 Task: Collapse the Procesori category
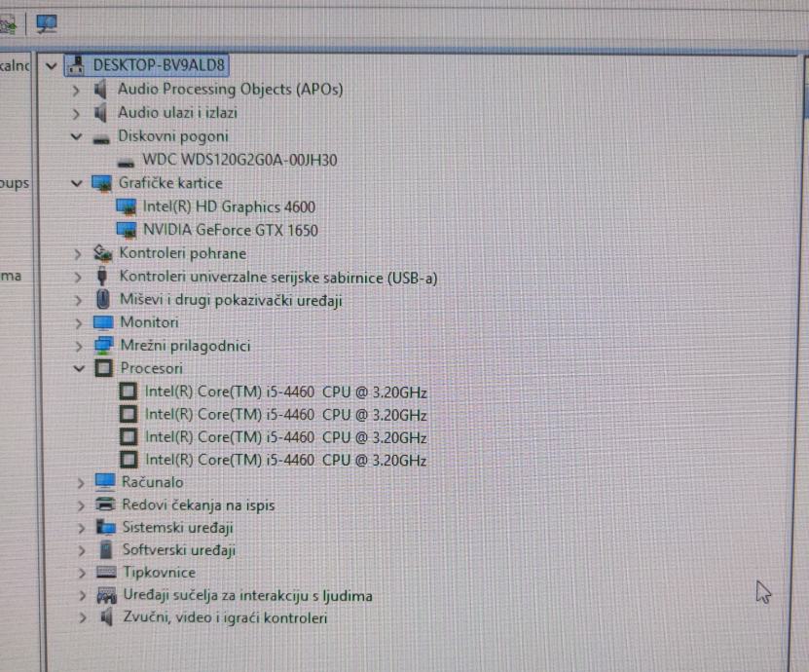tap(79, 368)
